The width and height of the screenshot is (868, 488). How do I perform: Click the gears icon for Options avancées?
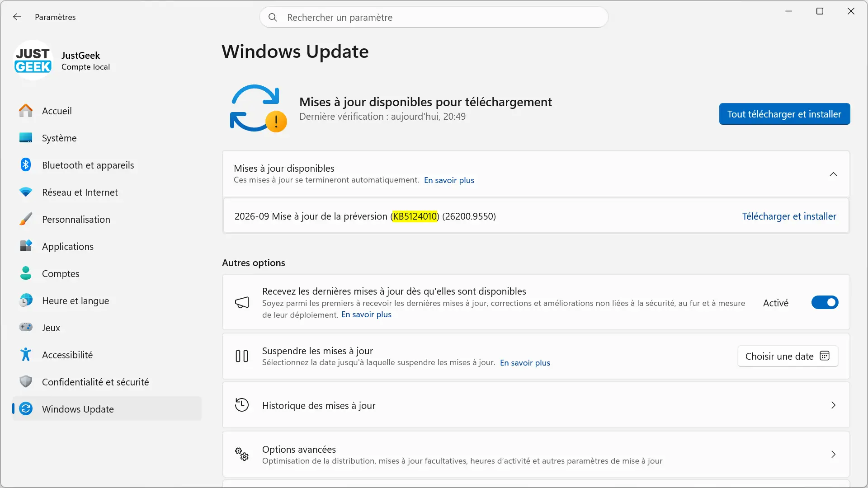tap(242, 454)
